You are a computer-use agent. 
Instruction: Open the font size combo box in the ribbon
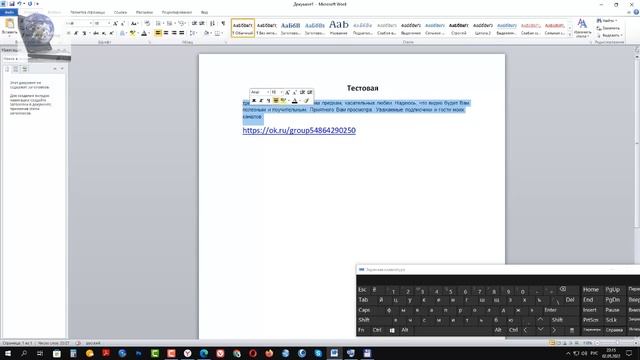(102, 24)
